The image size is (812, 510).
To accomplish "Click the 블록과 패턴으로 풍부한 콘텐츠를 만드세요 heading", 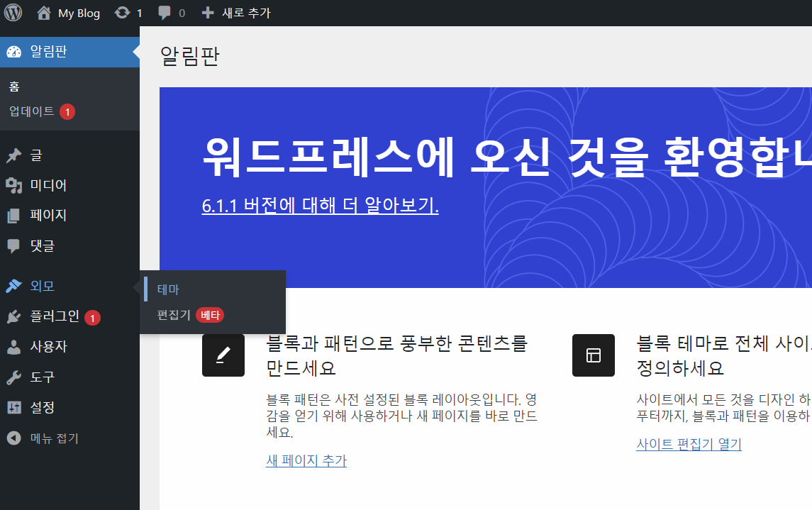I will pyautogui.click(x=396, y=355).
